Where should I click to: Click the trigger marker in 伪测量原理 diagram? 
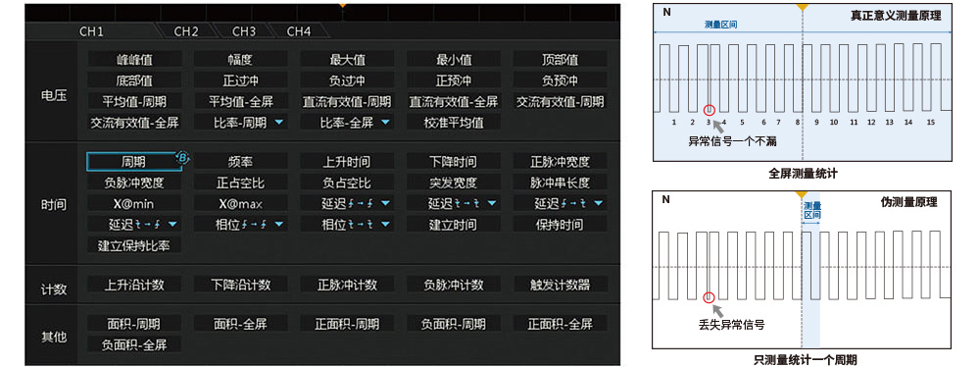click(x=803, y=194)
